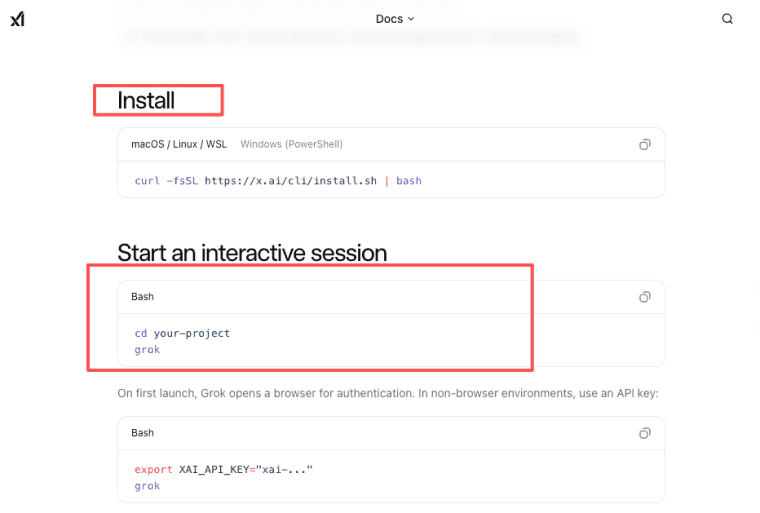This screenshot has width=760, height=513.
Task: Click the 'cd your-project' code line
Action: click(182, 333)
